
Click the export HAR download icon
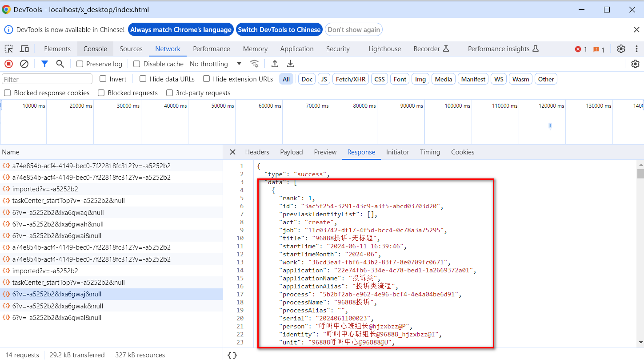pyautogui.click(x=290, y=64)
